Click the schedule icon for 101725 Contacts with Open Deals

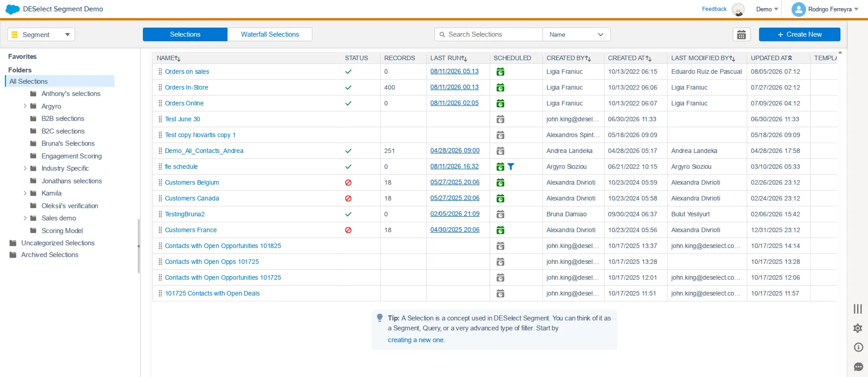pos(500,293)
